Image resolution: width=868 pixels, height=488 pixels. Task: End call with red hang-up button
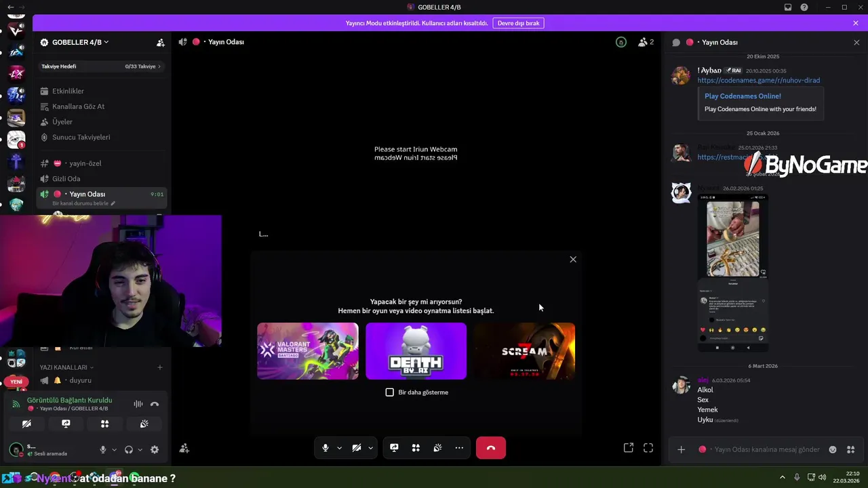coord(491,448)
